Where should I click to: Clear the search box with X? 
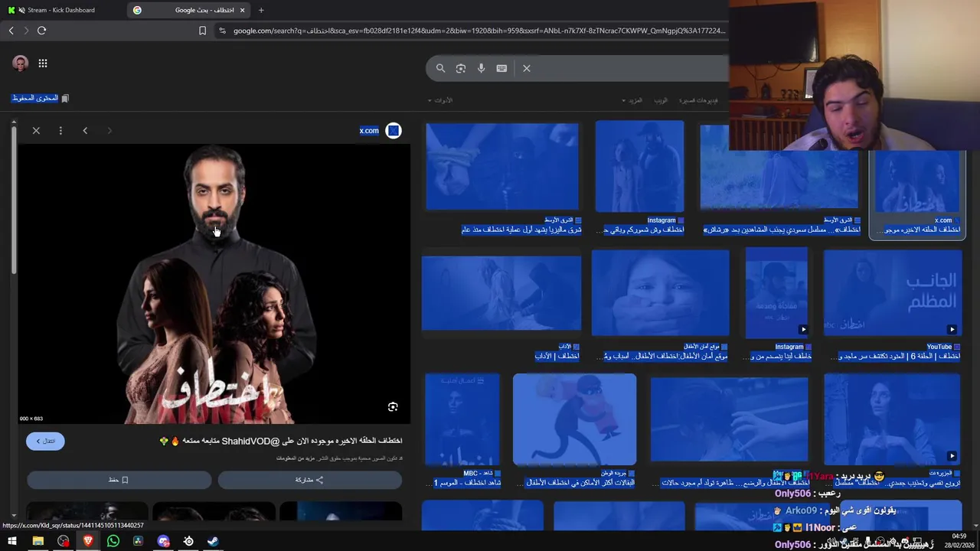pyautogui.click(x=527, y=68)
